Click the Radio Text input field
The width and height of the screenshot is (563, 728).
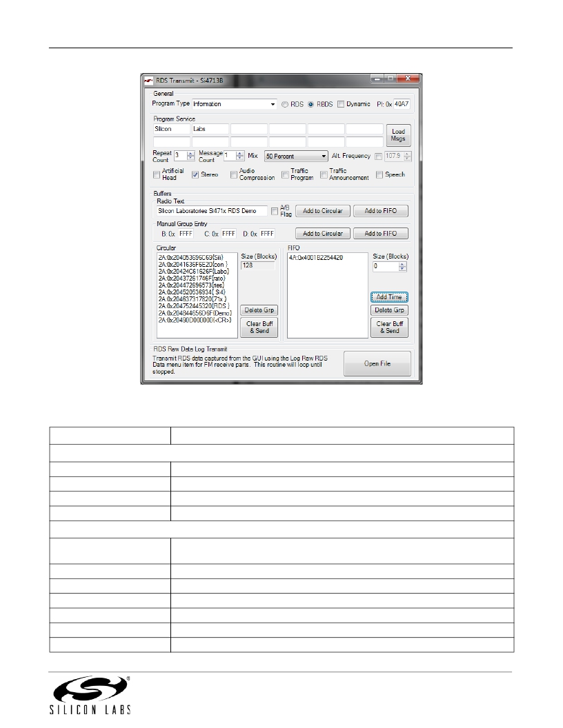click(x=211, y=211)
